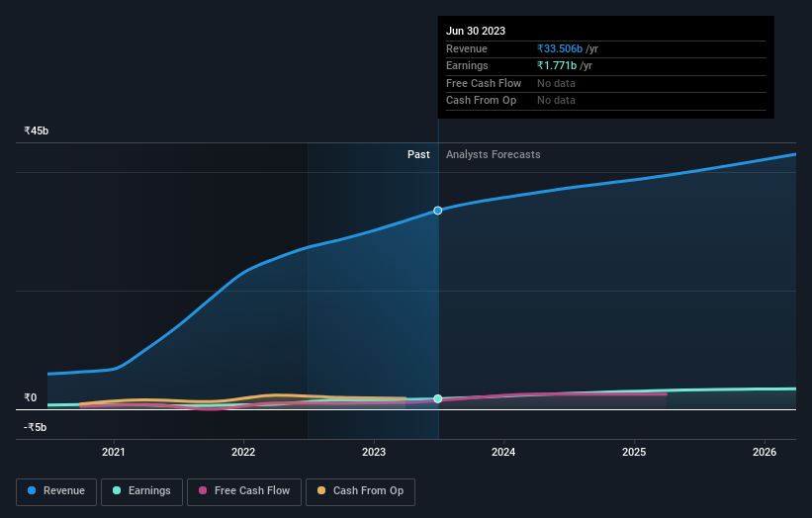The width and height of the screenshot is (812, 518).
Task: Click the Past section label
Action: click(418, 155)
